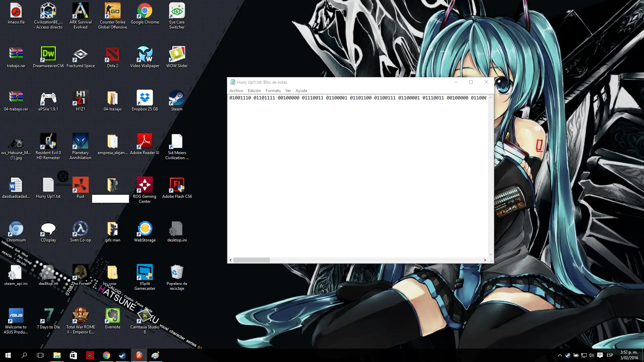Select the Papelera de reciclaje icon
644x362 pixels.
pyautogui.click(x=177, y=277)
